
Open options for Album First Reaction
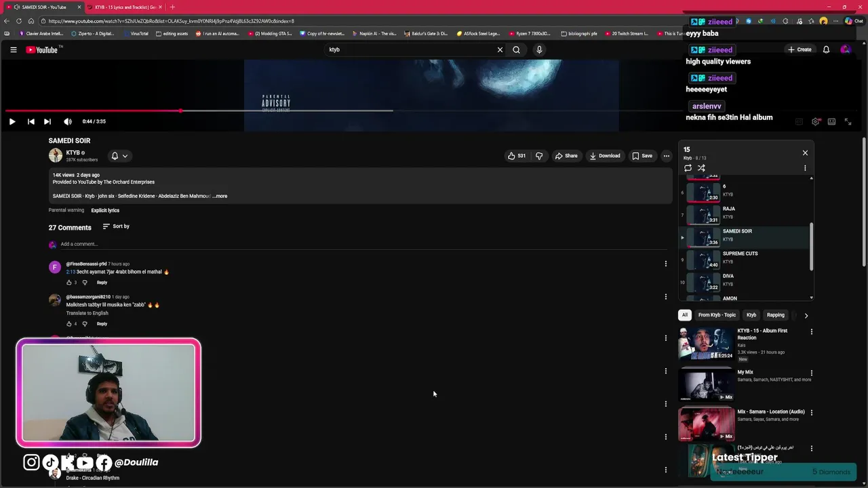[811, 332]
